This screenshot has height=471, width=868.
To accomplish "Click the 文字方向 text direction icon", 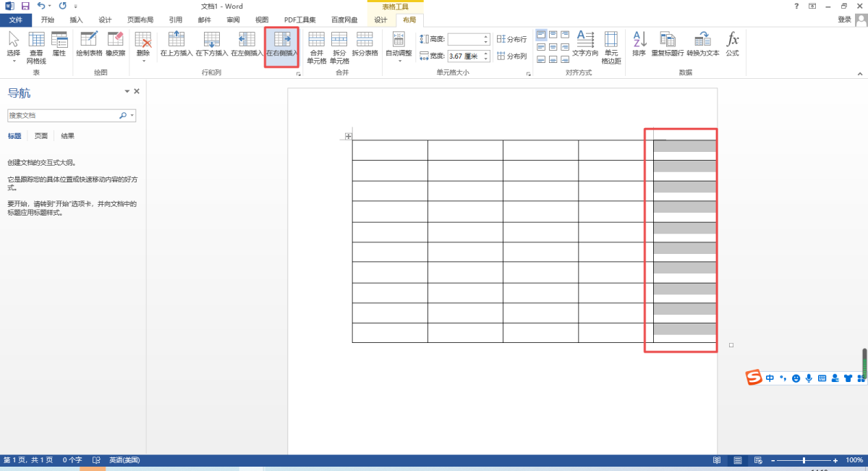I will coord(585,44).
